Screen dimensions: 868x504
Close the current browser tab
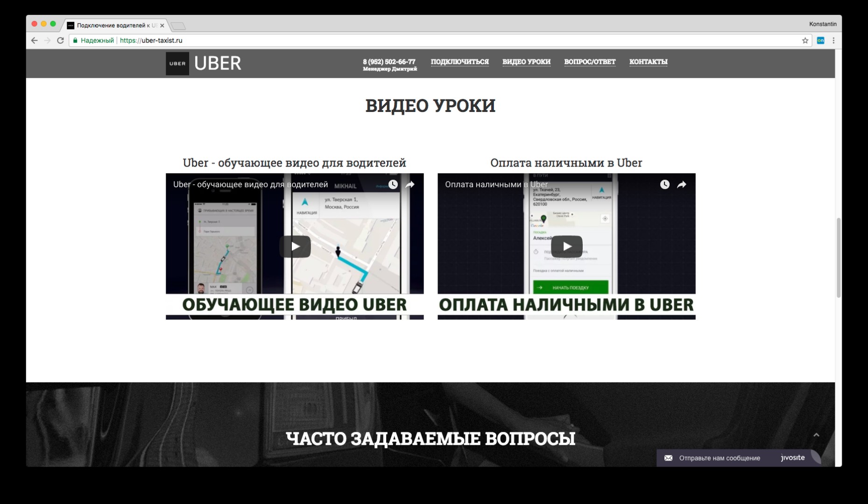pyautogui.click(x=162, y=26)
